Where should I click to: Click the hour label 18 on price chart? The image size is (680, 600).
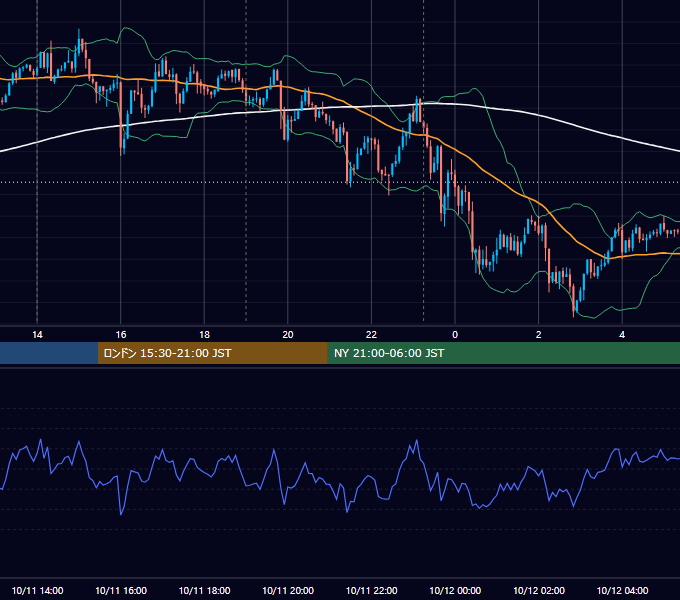point(204,335)
